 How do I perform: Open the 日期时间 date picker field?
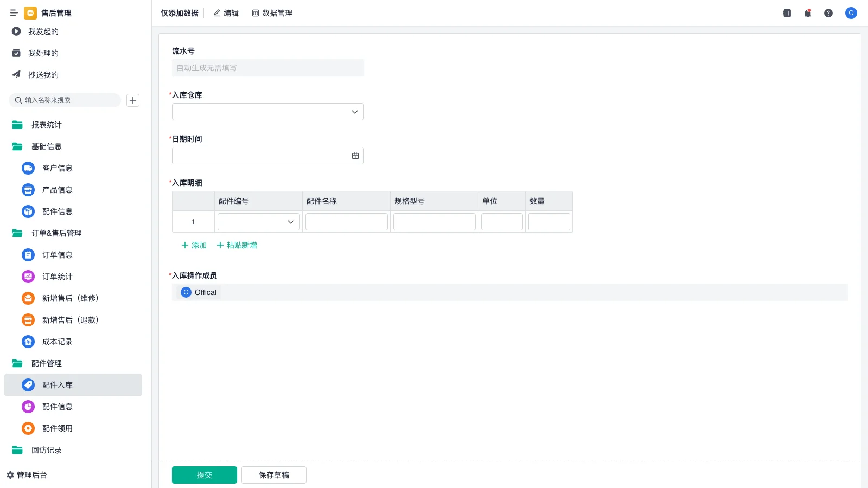click(x=267, y=156)
